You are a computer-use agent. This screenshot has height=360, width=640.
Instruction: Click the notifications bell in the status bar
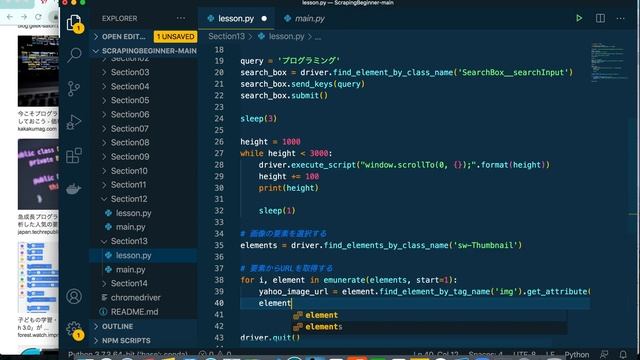point(623,354)
